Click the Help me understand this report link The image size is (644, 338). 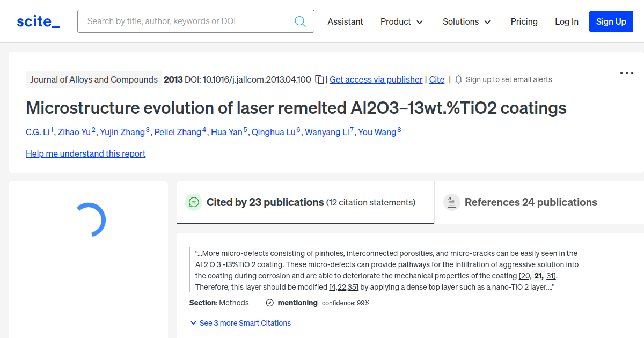tap(85, 153)
